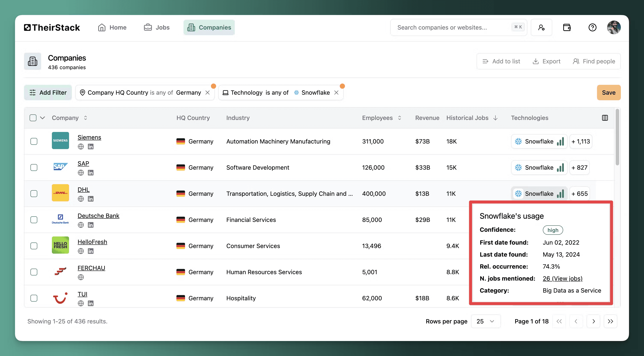Screen dimensions: 644x356
Task: Check the TUI row checkbox
Action: (34, 298)
